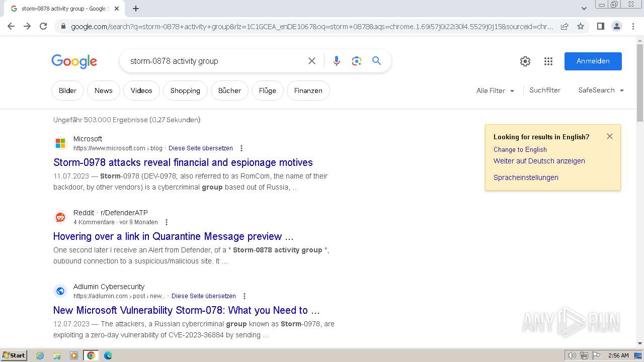This screenshot has width=644, height=362.
Task: Switch to Shopping results tab
Action: point(185,90)
